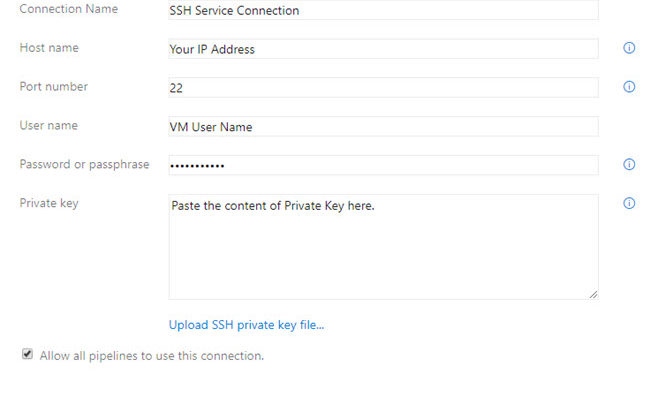Image resolution: width=650 pixels, height=400 pixels.
Task: Focus the User name field with VM User Name
Action: tap(383, 126)
